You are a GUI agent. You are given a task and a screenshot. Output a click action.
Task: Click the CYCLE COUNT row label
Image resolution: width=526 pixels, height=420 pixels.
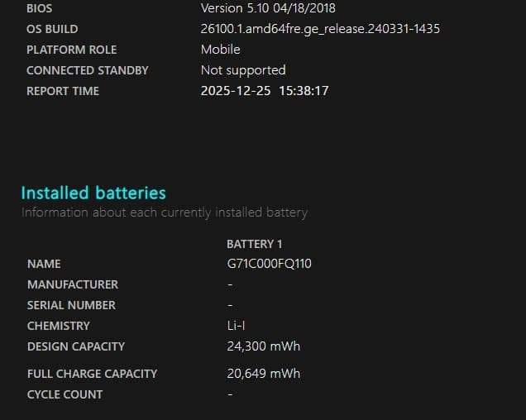65,394
